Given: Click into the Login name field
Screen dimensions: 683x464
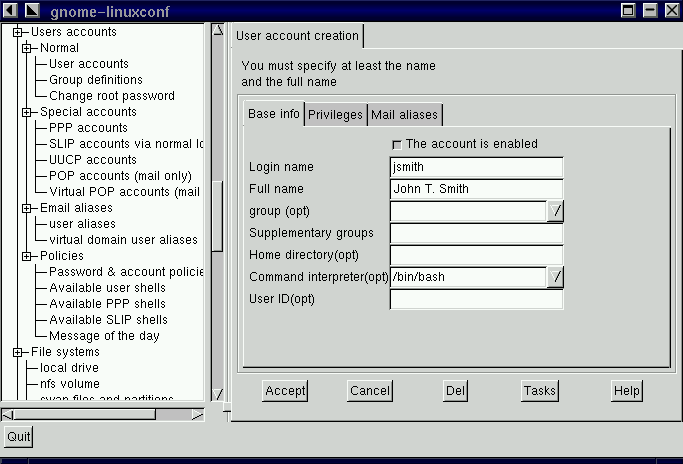Looking at the screenshot, I should pos(476,167).
